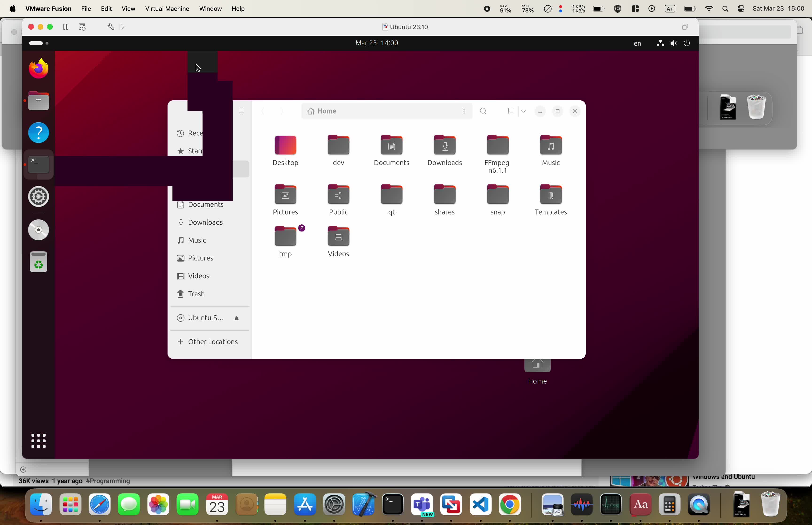Click the en keyboard layout indicator
Screen dimensions: 812x525
click(637, 43)
